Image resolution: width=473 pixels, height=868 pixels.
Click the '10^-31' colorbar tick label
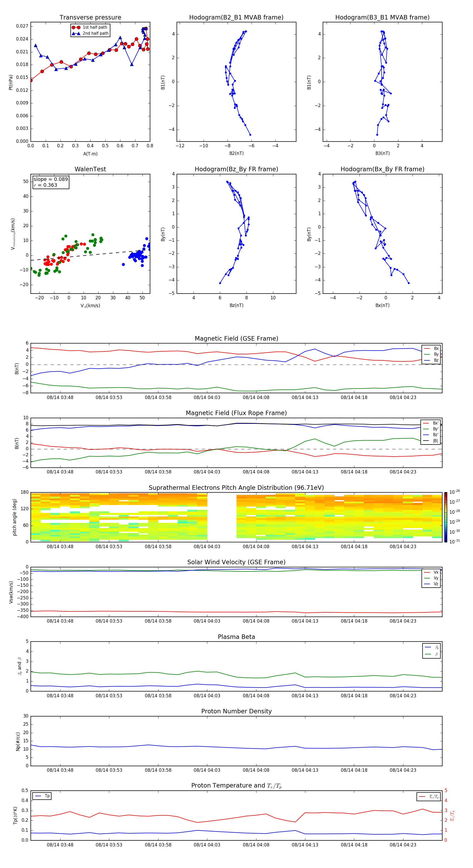[455, 542]
